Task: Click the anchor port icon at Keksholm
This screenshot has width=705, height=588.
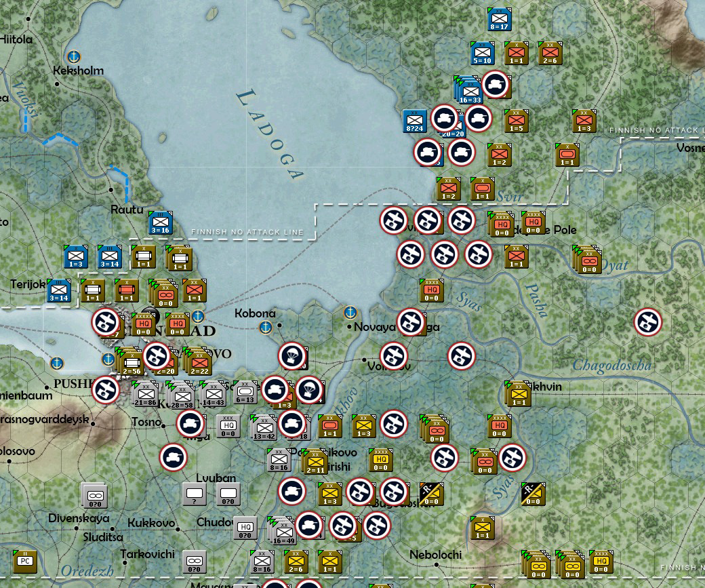Action: click(x=73, y=57)
